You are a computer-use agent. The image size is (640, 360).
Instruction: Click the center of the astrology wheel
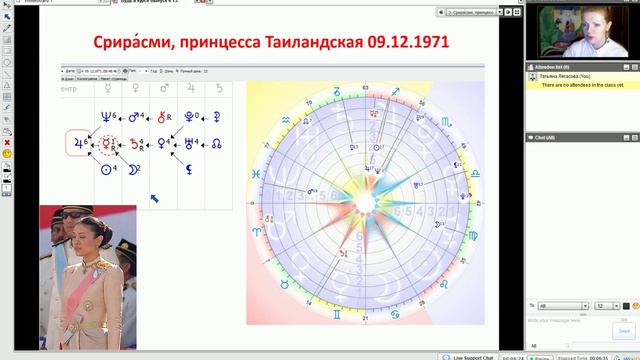(366, 203)
